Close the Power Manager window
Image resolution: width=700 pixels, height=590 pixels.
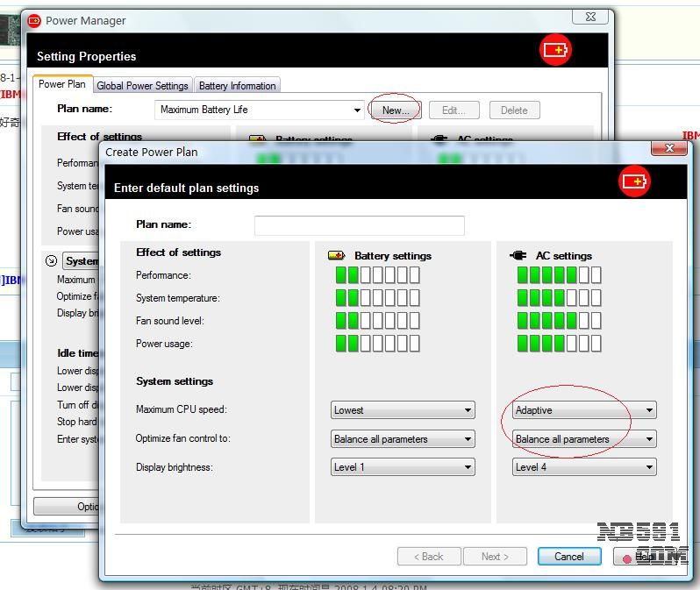(589, 17)
